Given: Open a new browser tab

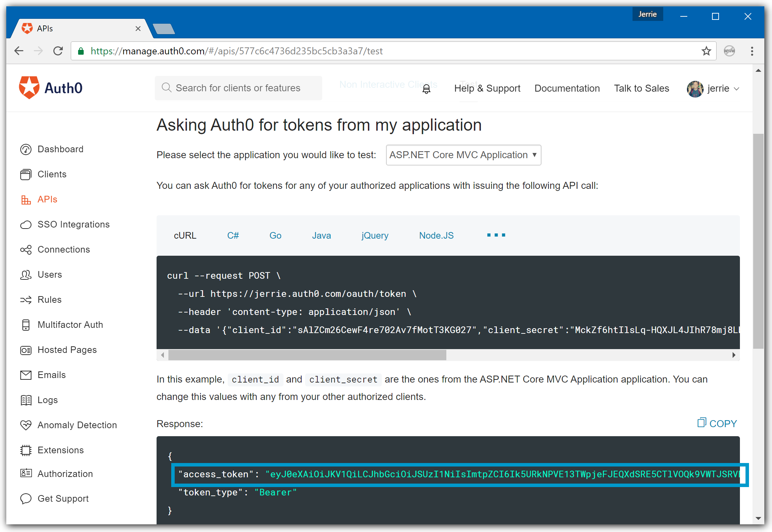Looking at the screenshot, I should [164, 29].
